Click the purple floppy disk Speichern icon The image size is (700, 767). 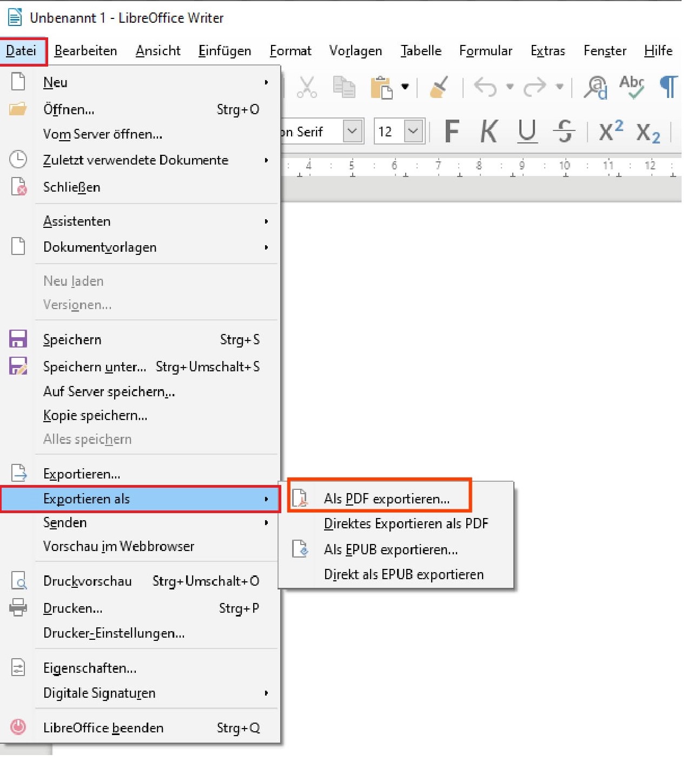click(x=18, y=339)
